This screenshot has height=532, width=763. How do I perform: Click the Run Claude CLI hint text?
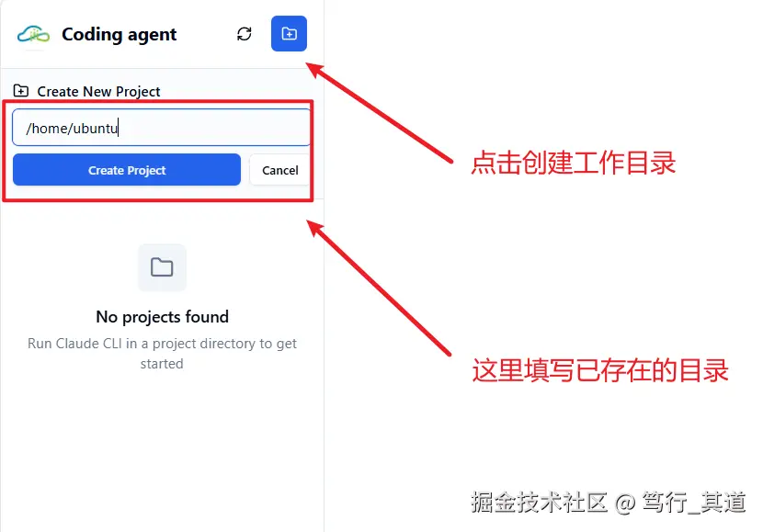pyautogui.click(x=162, y=353)
